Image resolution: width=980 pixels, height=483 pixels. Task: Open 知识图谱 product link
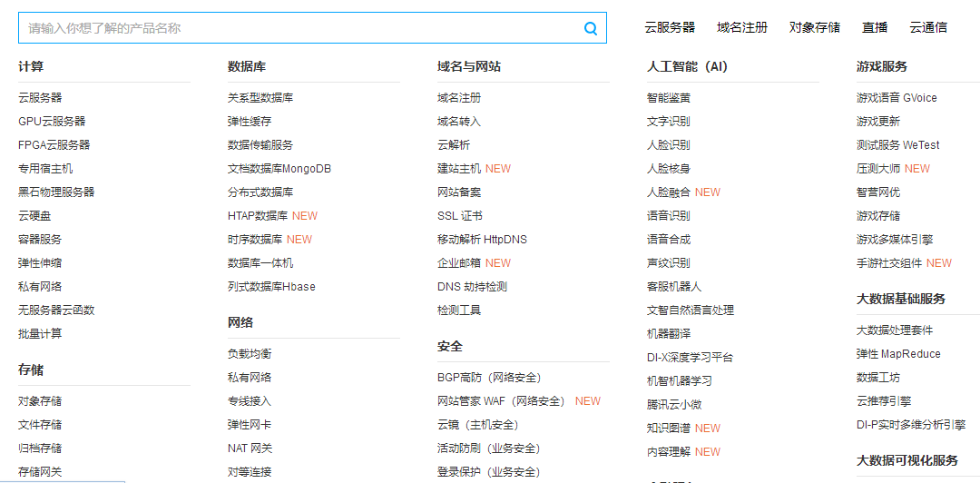669,429
